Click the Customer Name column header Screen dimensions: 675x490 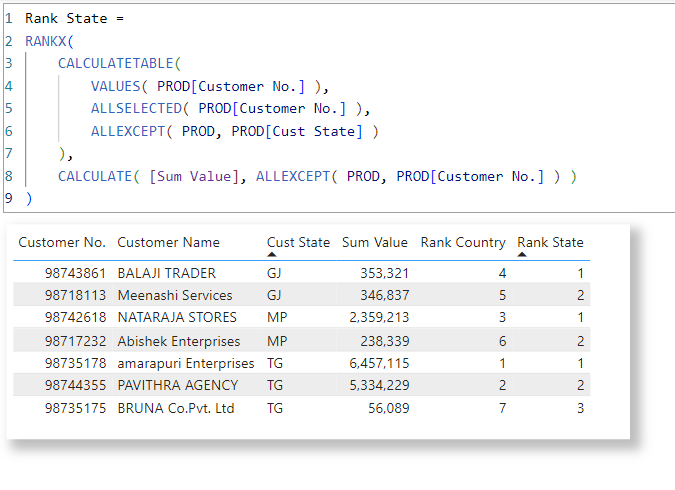point(168,242)
